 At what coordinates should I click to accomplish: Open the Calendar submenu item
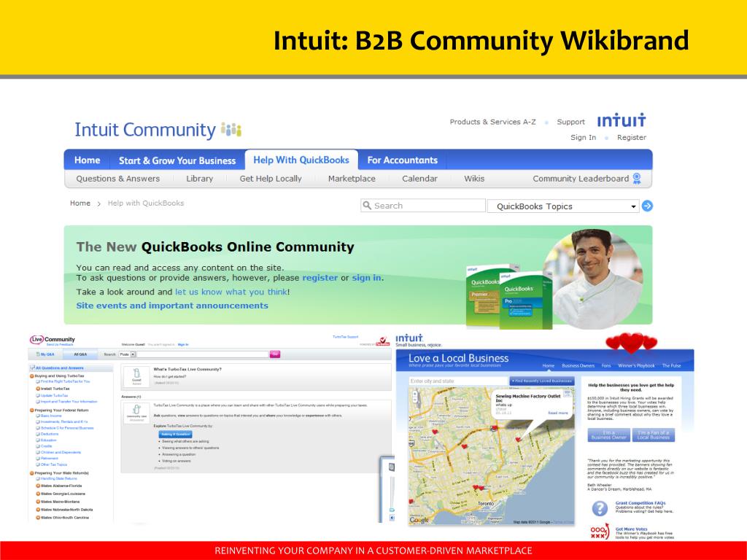point(419,179)
